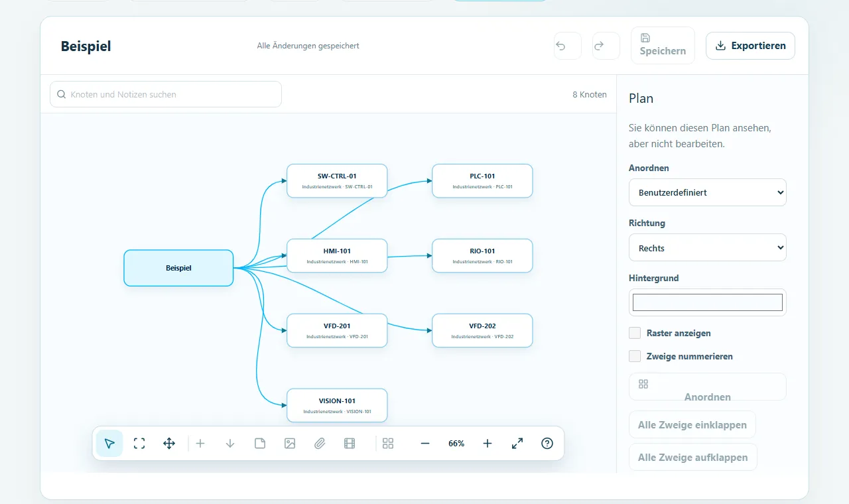Click the grid arrange icon in the toolbar
The width and height of the screenshot is (849, 504).
point(388,444)
